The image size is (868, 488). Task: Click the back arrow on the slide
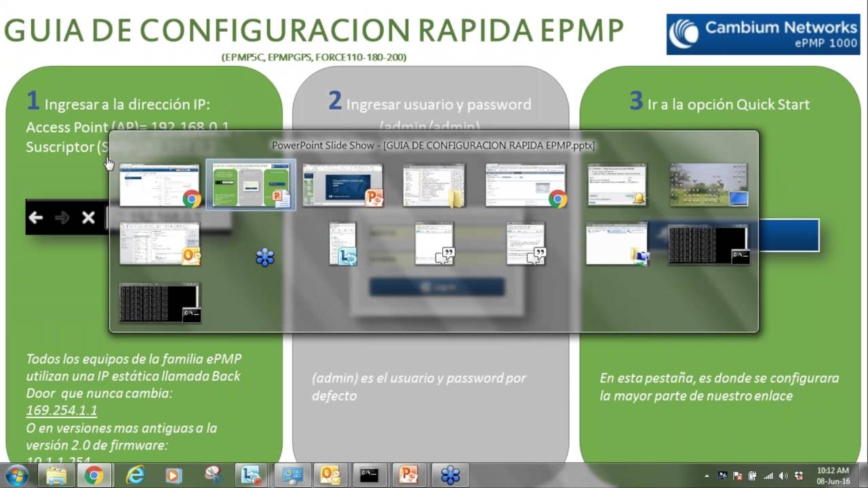[36, 218]
